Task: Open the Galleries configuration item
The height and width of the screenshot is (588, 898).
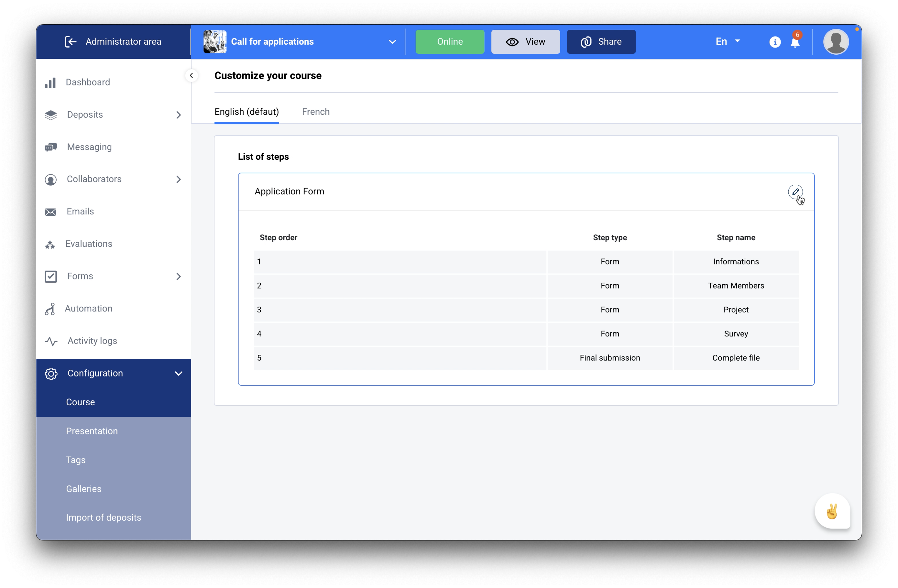Action: point(113,489)
